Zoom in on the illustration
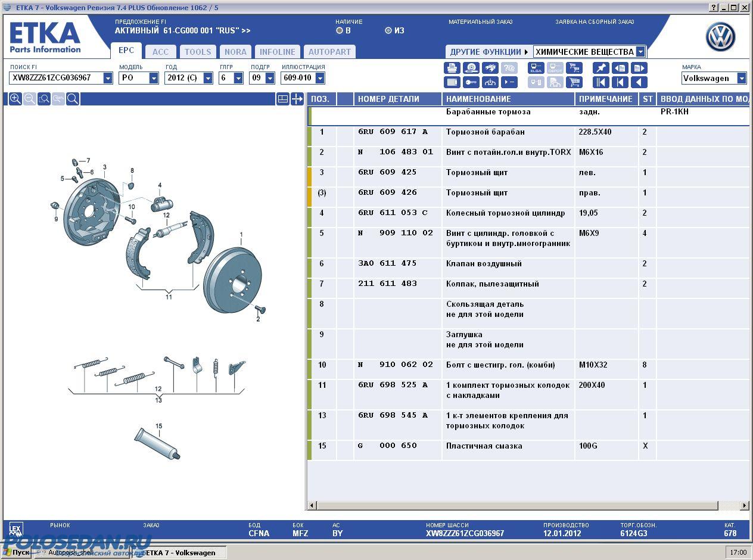Viewport: 753px width, 560px height. (15, 99)
